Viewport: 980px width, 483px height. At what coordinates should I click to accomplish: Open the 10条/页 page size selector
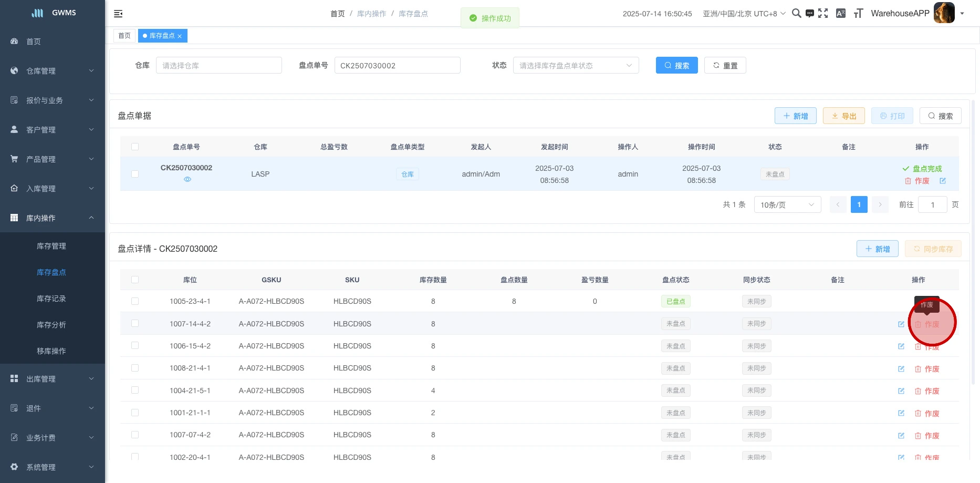click(x=787, y=204)
